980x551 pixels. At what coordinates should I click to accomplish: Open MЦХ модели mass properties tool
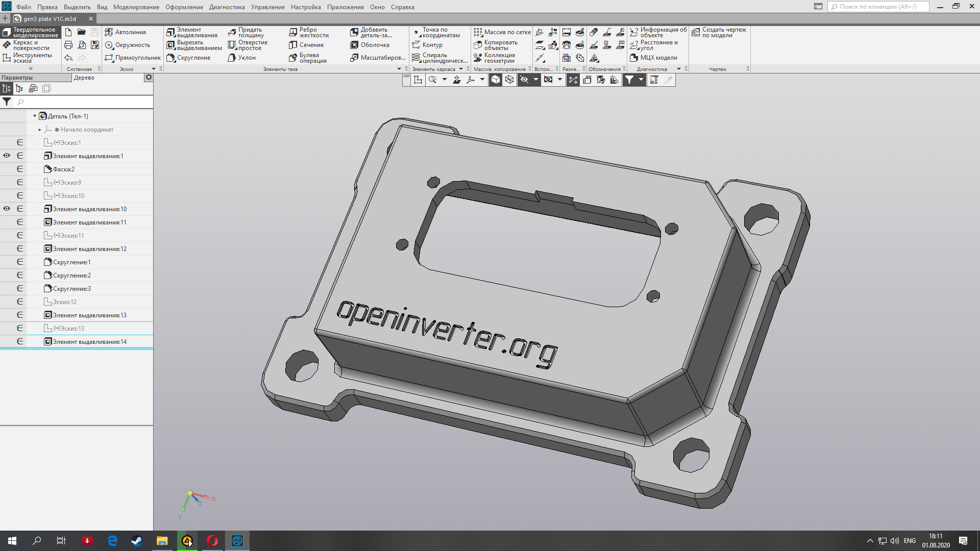[654, 58]
